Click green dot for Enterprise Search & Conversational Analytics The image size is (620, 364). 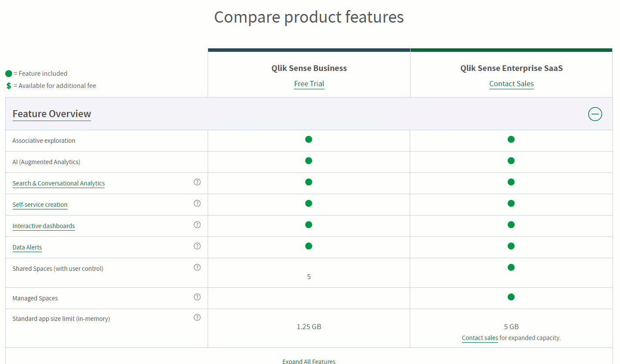tap(511, 182)
